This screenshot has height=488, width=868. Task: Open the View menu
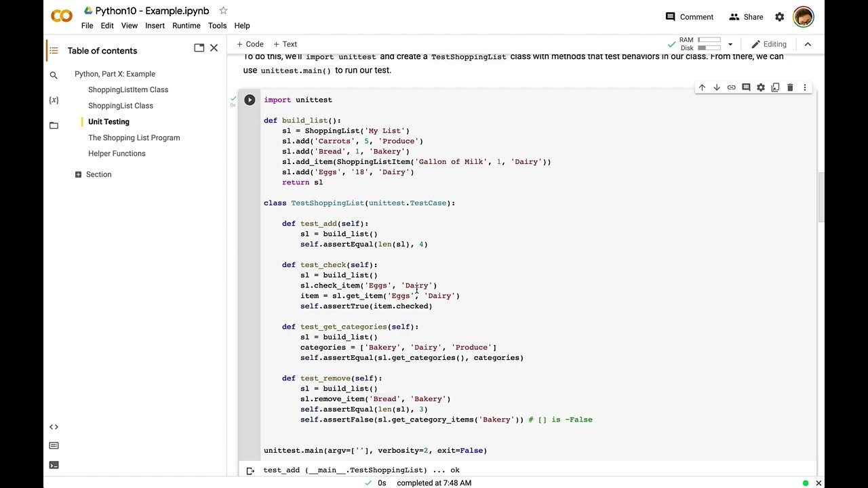(130, 26)
